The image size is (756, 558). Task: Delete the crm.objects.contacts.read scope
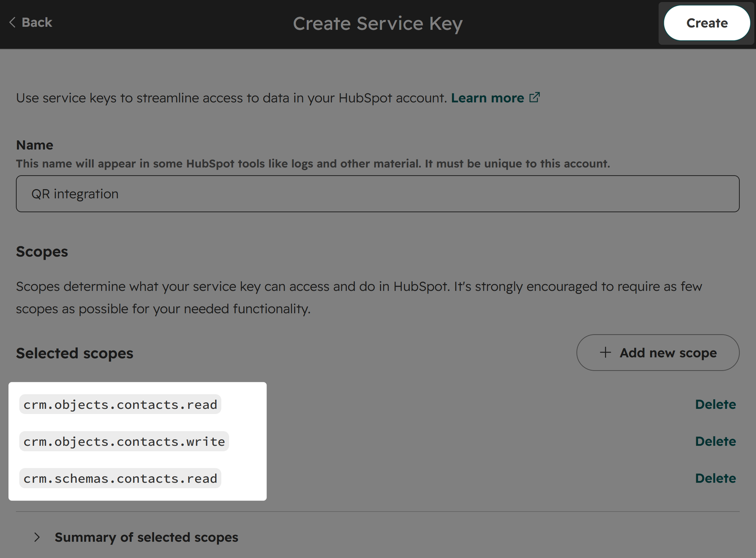(x=715, y=404)
